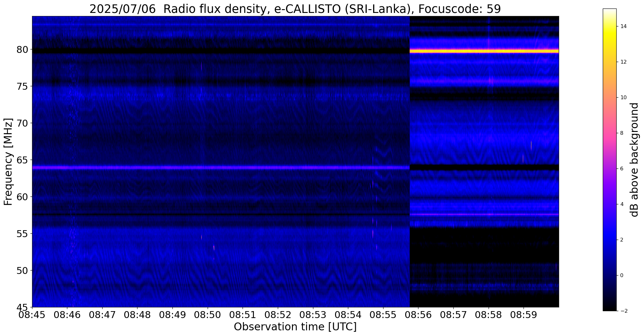
Task: Click the 'dB above background' colorbar label
Action: coord(635,160)
